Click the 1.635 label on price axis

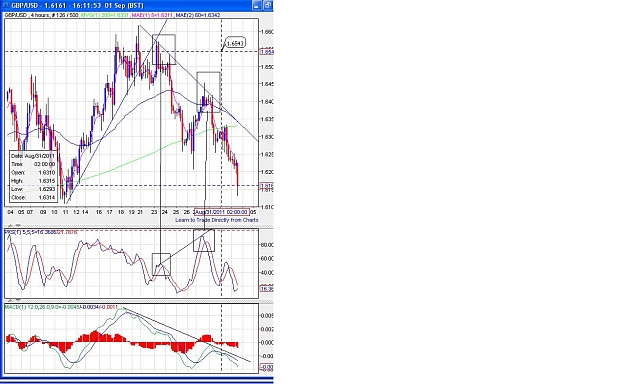267,119
